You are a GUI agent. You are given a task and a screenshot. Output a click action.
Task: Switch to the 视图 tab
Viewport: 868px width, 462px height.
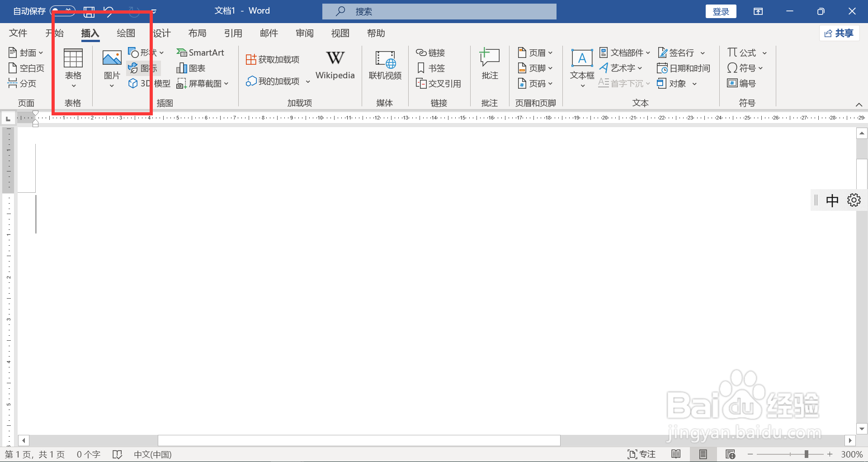point(340,33)
